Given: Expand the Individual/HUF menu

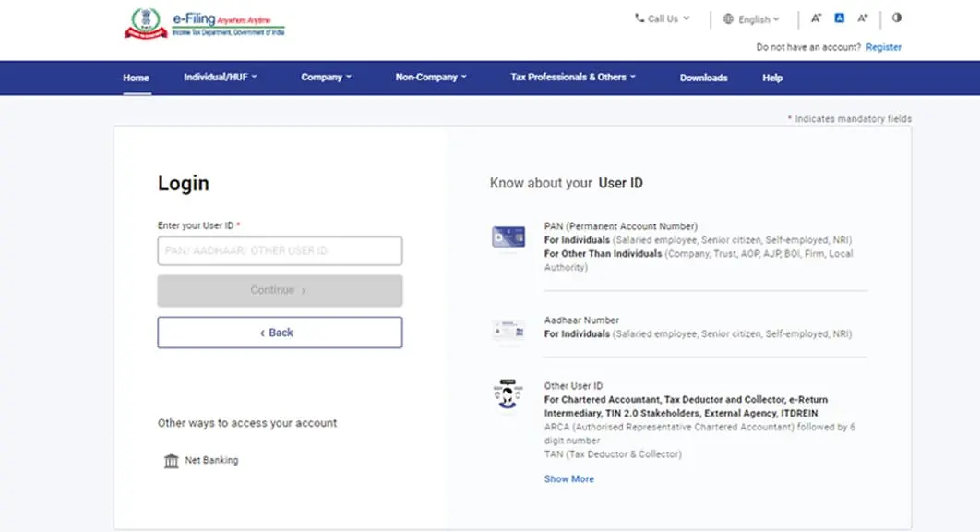Looking at the screenshot, I should pyautogui.click(x=220, y=77).
